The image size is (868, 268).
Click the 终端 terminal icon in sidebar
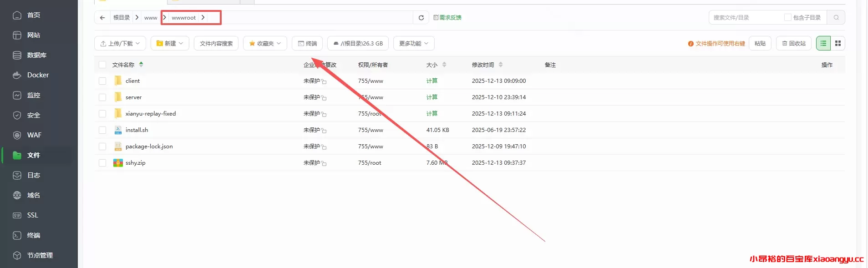click(17, 235)
